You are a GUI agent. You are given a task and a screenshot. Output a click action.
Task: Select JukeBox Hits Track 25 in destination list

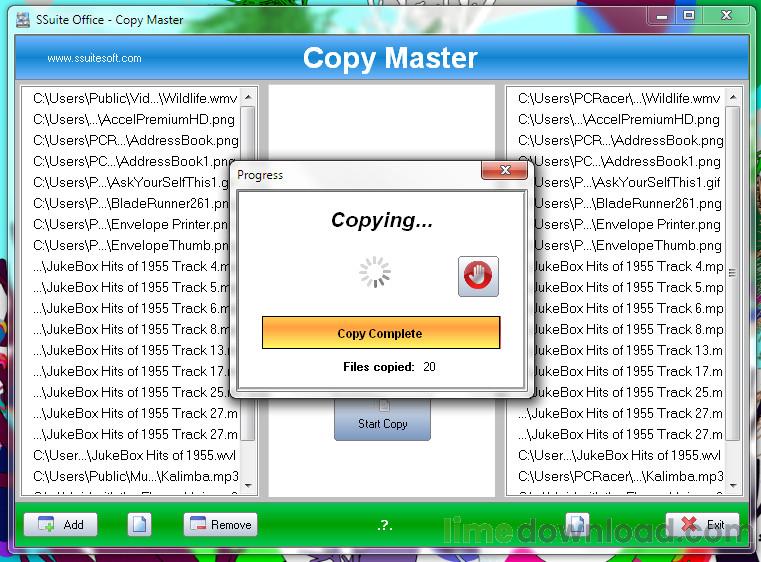click(x=629, y=392)
